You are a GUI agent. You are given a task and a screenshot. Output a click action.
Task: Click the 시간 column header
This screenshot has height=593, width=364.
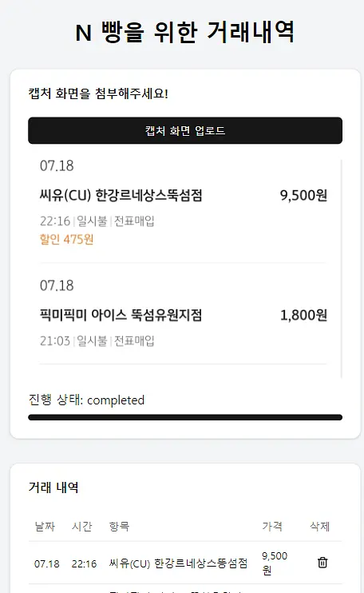(x=82, y=526)
